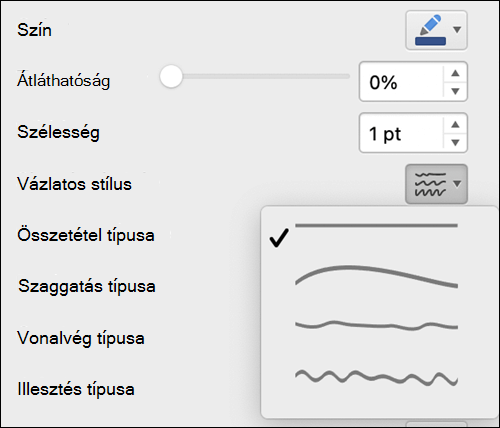Click the Illesztés típusa label
This screenshot has height=428, width=500.
(76, 389)
